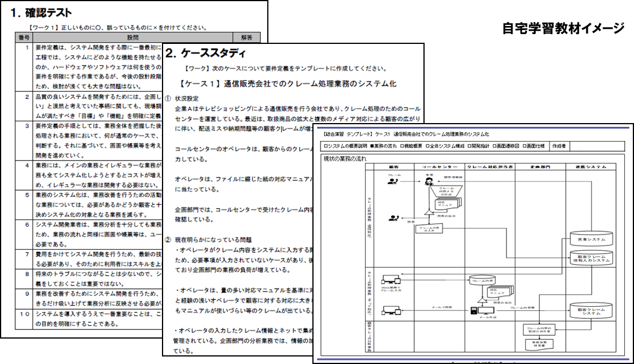Select the 顧客クレーム情報入力システム database cylinder
The height and width of the screenshot is (364, 634).
[x=591, y=258]
